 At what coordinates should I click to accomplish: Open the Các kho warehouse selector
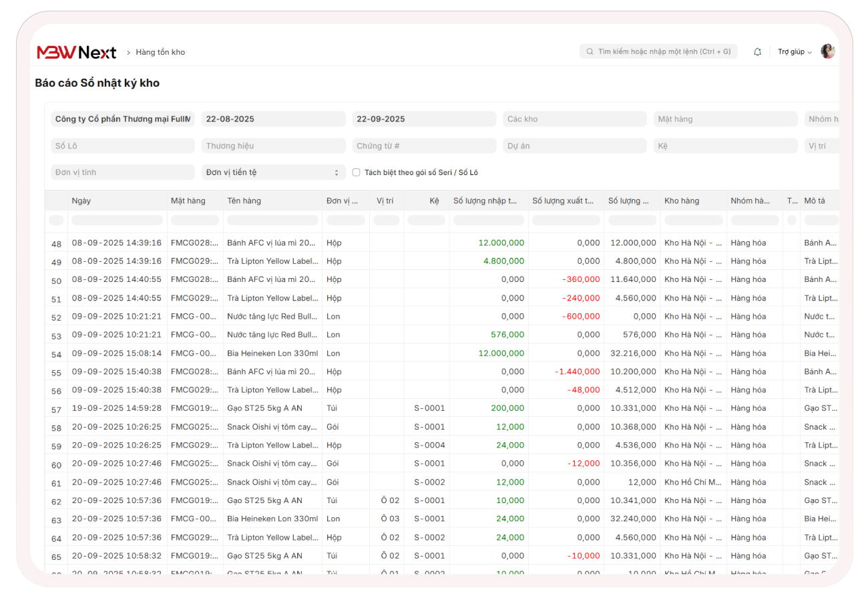[x=574, y=119]
